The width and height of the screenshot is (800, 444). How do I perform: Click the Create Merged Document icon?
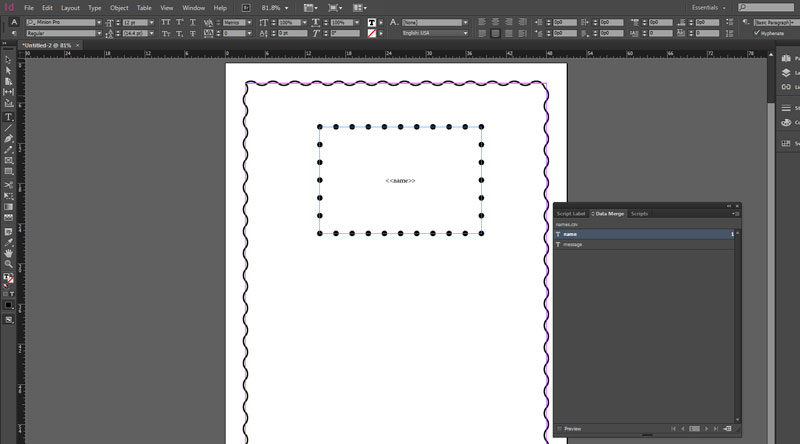pos(727,429)
